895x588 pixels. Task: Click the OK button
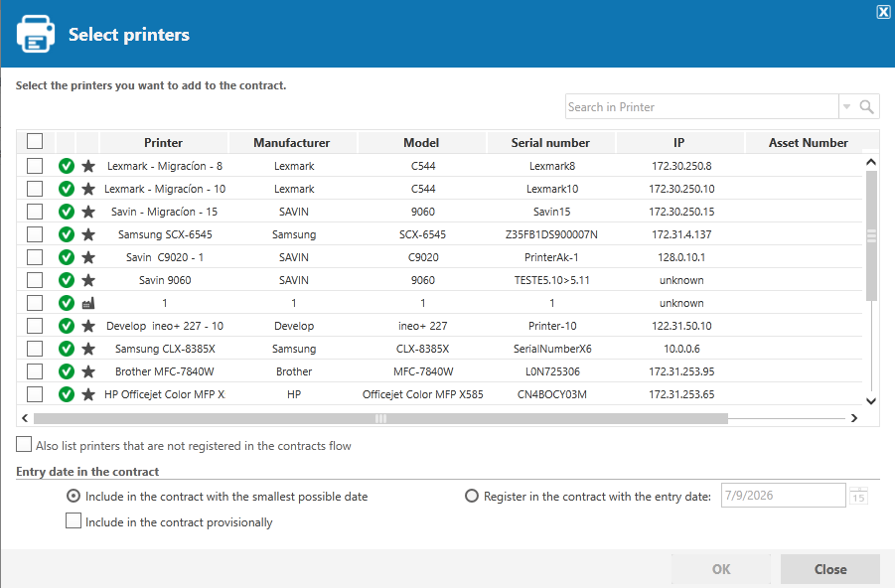click(x=721, y=569)
